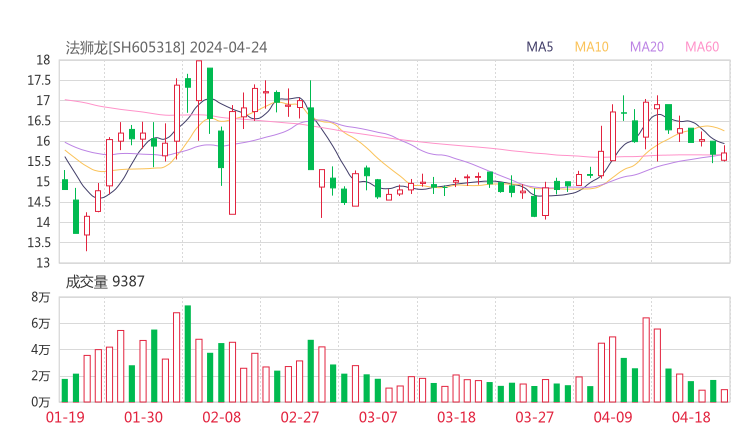Click the 04-09 date axis label

point(613,417)
